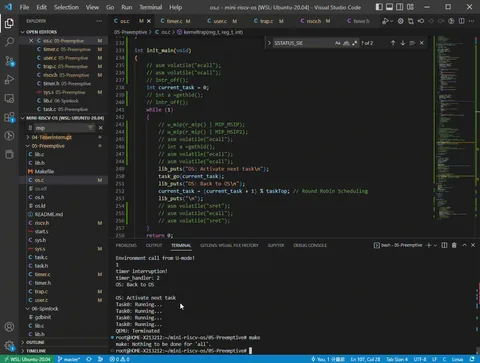Click the notifications bell in status bar
The width and height of the screenshot is (480, 363).
472,359
